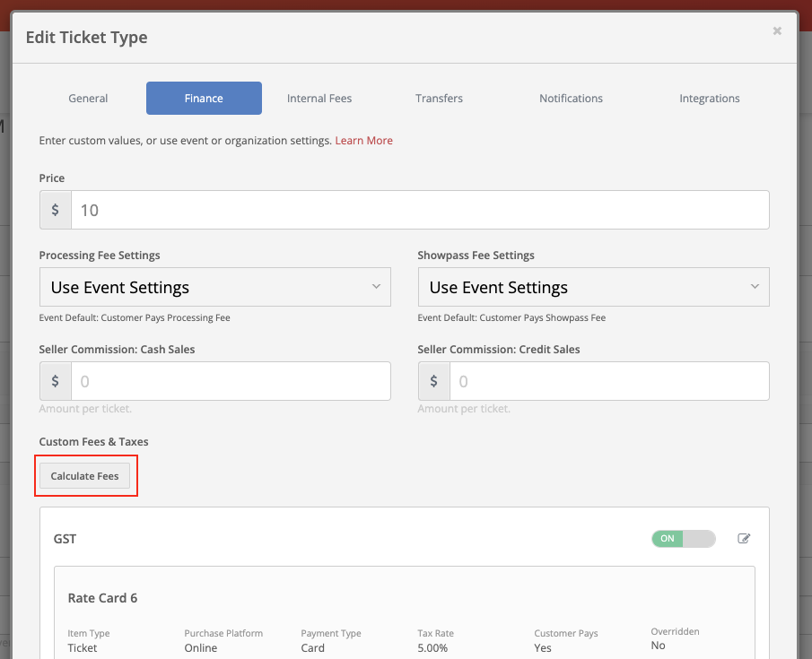
Task: Click the Overridden value No
Action: pos(659,645)
